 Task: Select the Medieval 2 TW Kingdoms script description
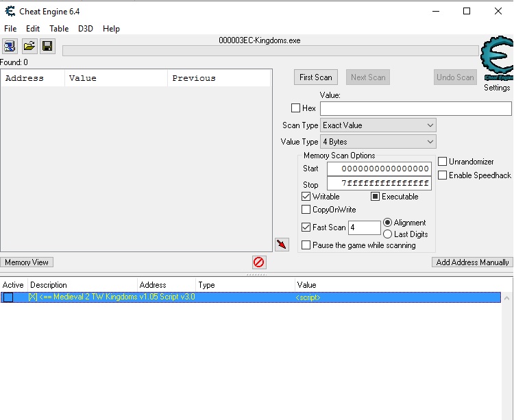coord(112,297)
